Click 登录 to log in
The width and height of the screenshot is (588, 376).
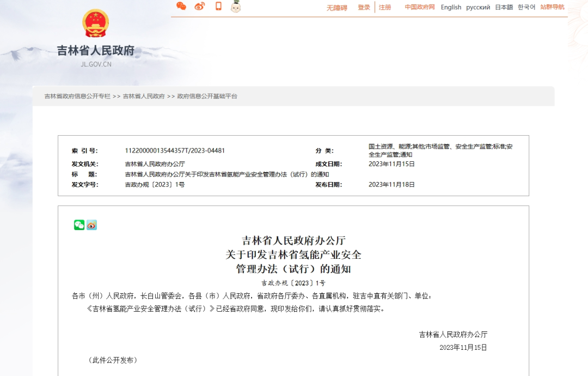click(x=364, y=8)
